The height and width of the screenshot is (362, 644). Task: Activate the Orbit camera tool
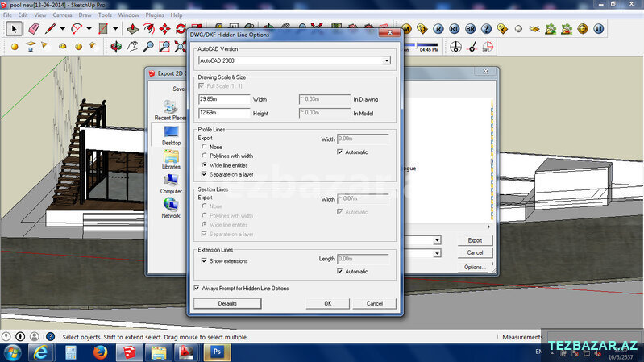(116, 47)
